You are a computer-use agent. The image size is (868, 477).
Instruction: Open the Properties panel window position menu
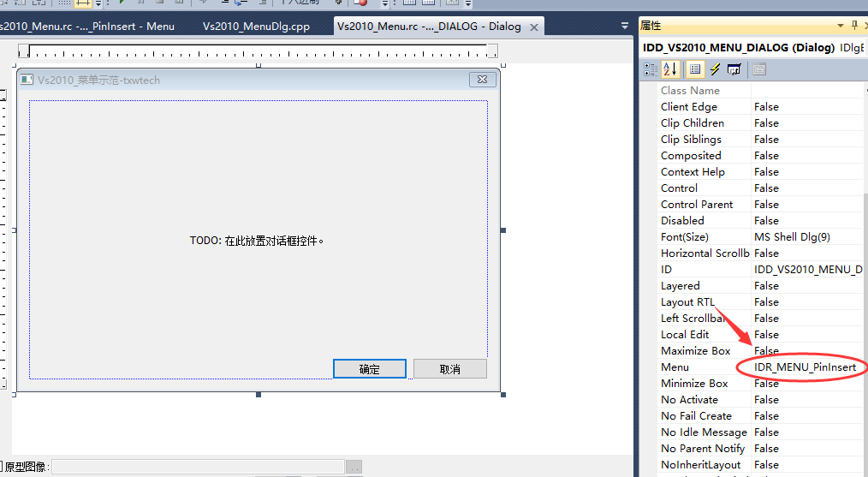pyautogui.click(x=841, y=26)
